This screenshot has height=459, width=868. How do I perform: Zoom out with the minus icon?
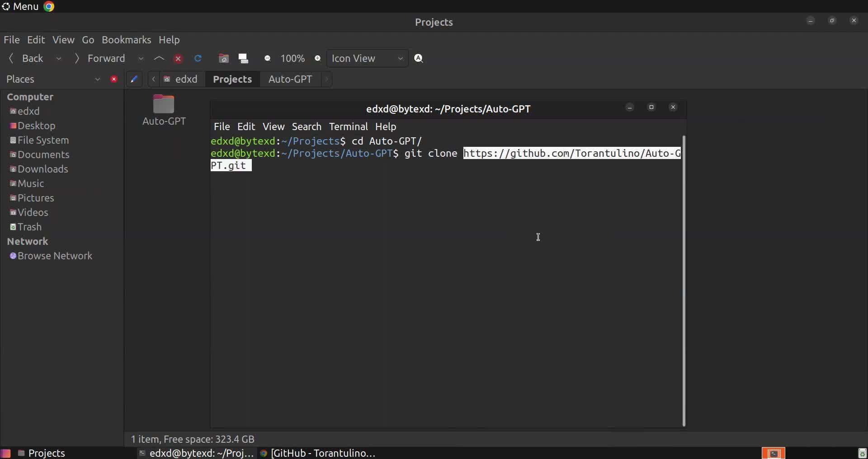point(268,58)
